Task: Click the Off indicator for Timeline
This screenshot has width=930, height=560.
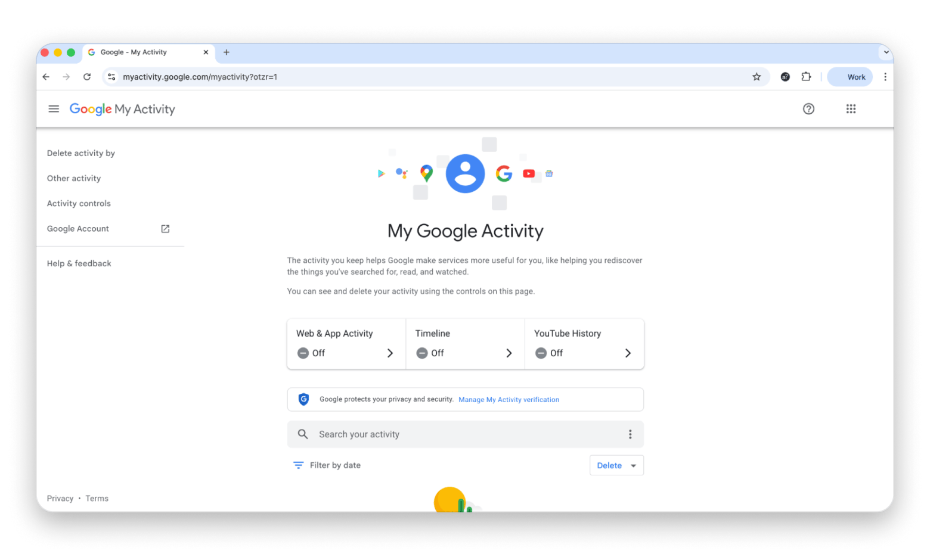Action: tap(429, 353)
